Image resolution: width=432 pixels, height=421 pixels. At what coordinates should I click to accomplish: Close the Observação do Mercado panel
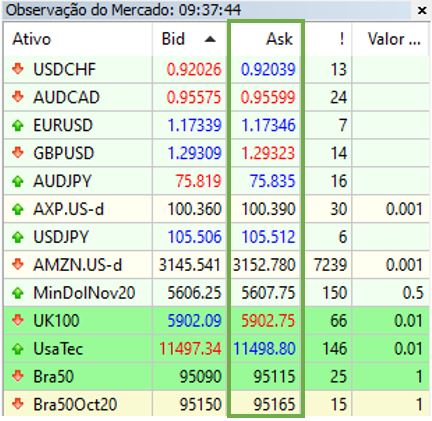click(x=422, y=11)
